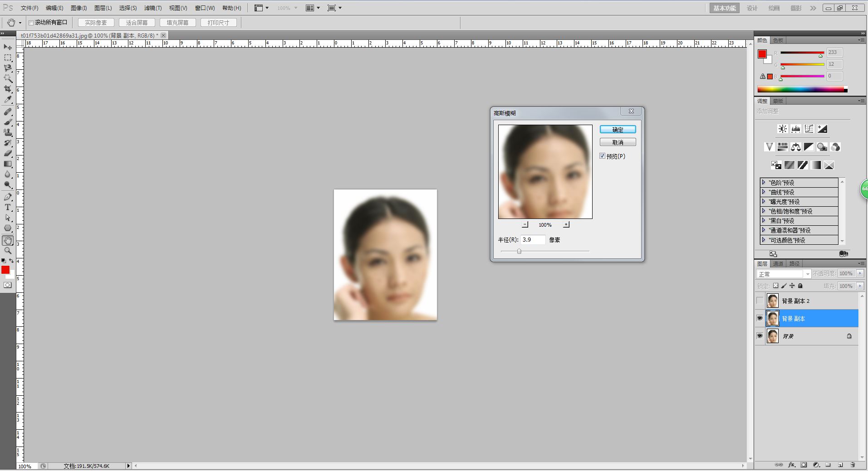Image resolution: width=868 pixels, height=471 pixels.
Task: Open the 滤镜(T) filter menu
Action: coord(152,8)
